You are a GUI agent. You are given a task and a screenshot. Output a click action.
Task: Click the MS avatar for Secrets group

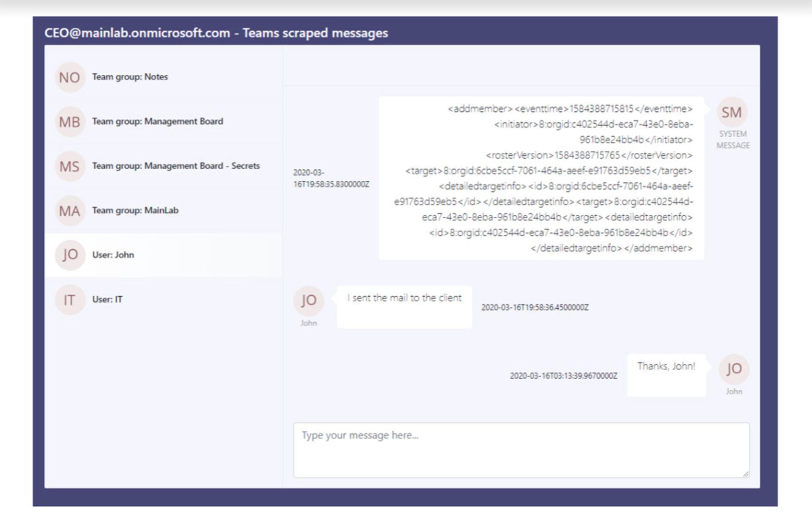[69, 166]
